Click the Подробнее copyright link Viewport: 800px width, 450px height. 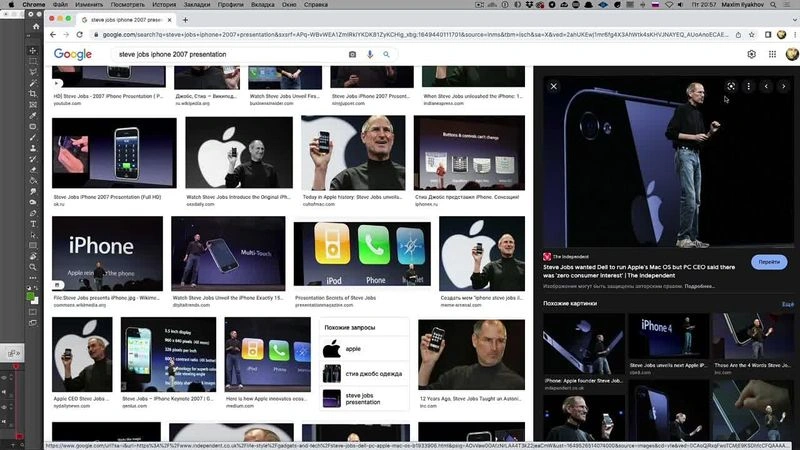click(x=699, y=286)
